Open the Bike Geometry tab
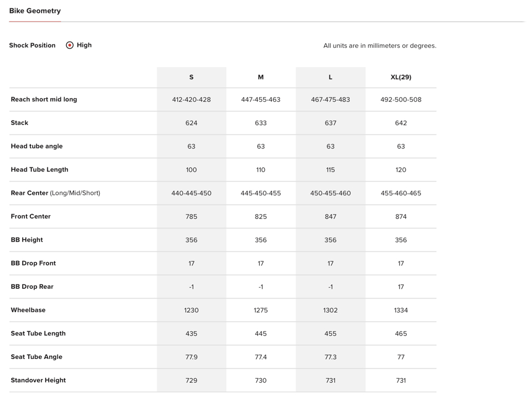 click(x=35, y=11)
